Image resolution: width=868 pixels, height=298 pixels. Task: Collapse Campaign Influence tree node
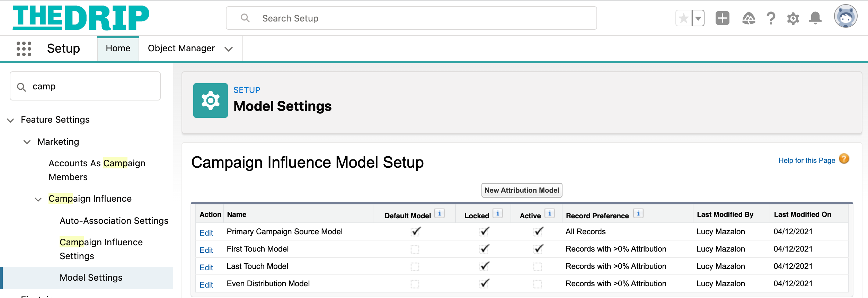tap(38, 199)
